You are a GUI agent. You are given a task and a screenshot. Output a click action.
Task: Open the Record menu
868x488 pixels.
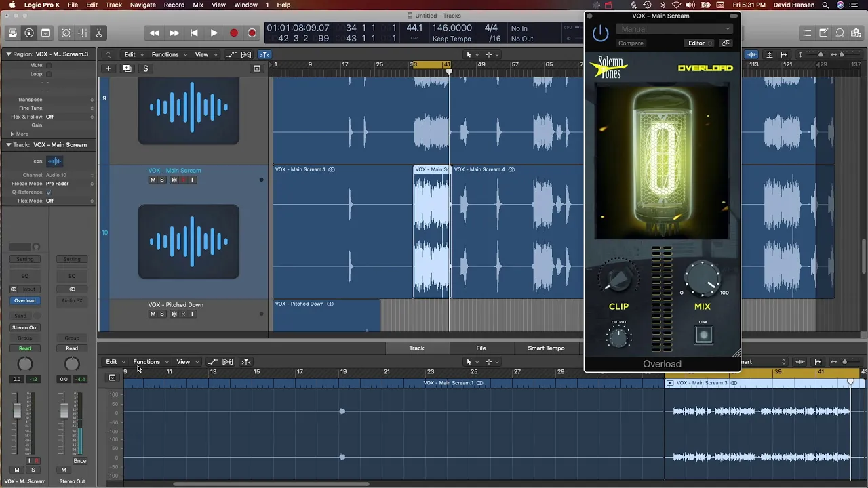174,5
